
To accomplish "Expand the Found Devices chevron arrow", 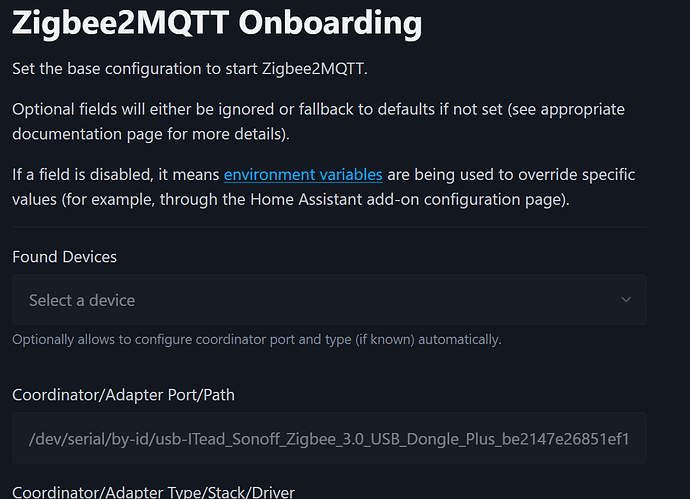I will pos(626,300).
